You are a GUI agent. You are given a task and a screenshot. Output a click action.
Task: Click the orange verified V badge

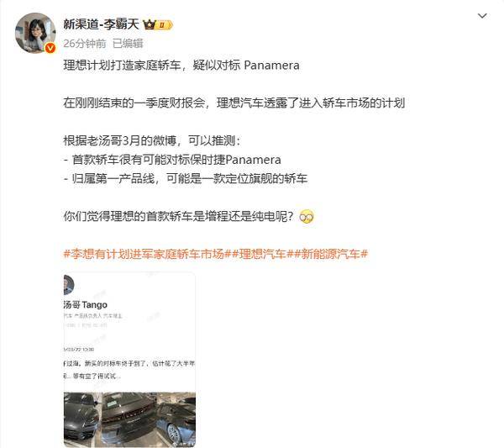tap(50, 48)
